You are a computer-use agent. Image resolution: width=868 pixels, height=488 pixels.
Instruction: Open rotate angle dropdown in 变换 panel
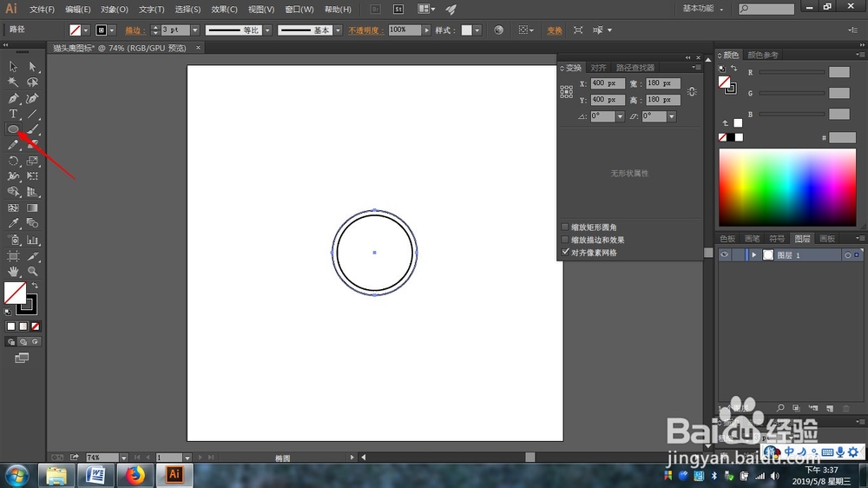[620, 116]
